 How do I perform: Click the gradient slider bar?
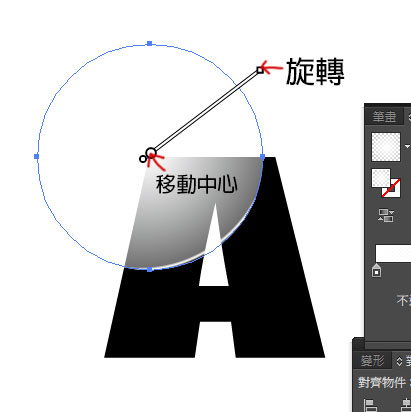coord(393,254)
